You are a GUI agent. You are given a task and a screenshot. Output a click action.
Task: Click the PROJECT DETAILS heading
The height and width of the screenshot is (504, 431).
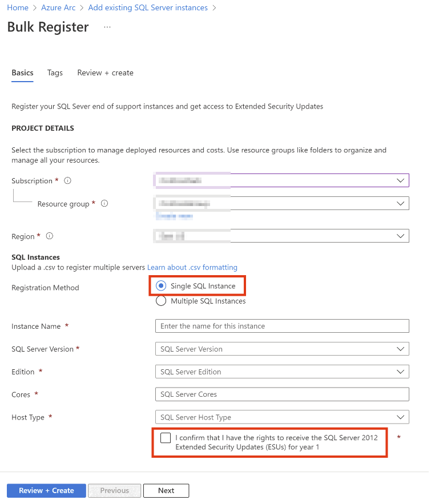[43, 129]
